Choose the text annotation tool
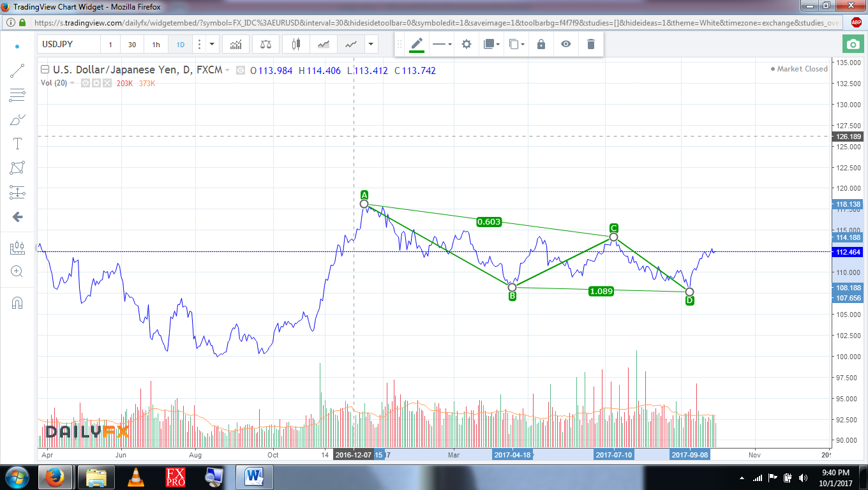 point(17,144)
